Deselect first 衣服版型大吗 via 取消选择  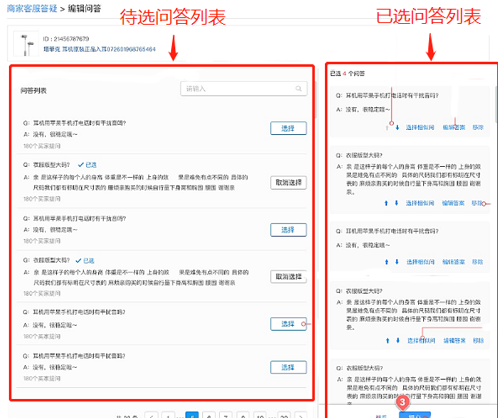click(x=288, y=182)
